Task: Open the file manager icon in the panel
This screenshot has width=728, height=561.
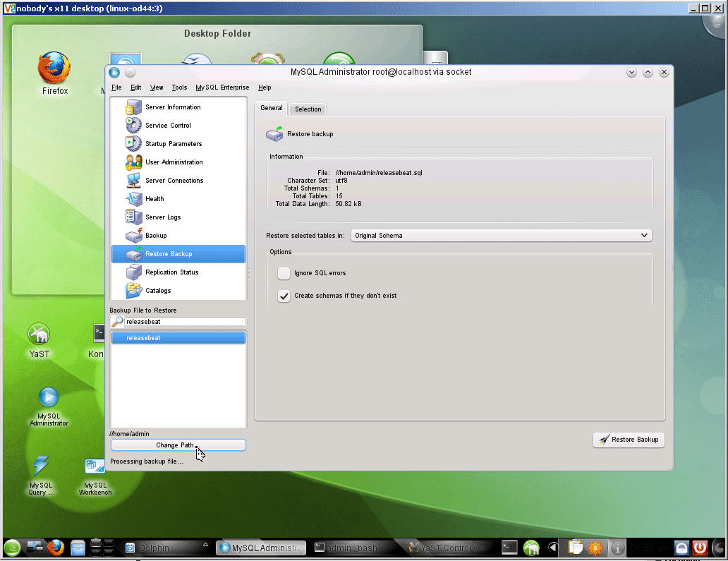Action: pyautogui.click(x=78, y=548)
